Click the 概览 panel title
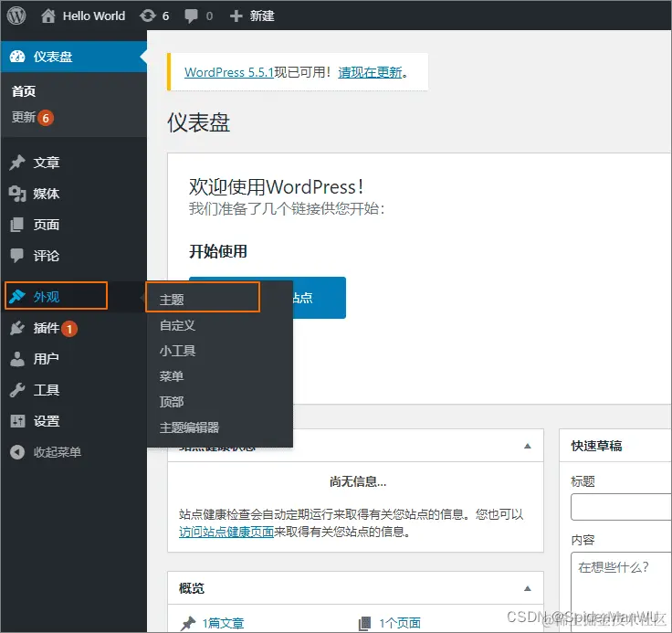672x633 pixels. (x=192, y=588)
